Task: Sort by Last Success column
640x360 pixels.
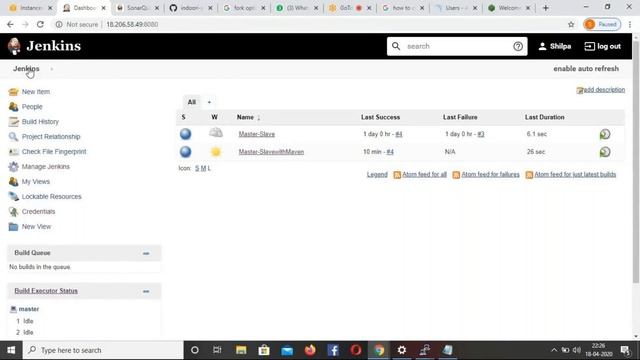Action: [380, 118]
